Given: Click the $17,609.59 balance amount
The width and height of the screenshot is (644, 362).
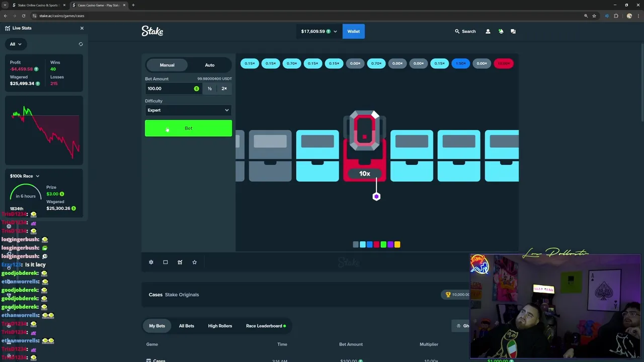Looking at the screenshot, I should [313, 31].
